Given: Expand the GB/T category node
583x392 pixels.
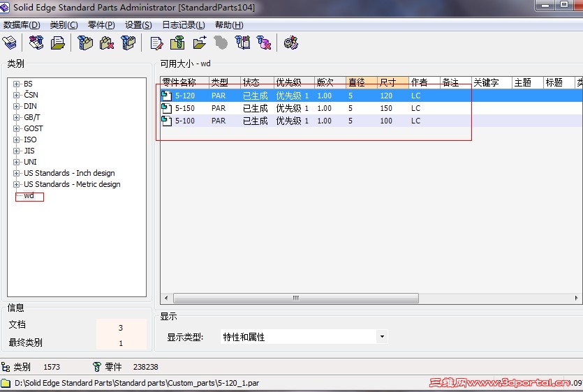Looking at the screenshot, I should tap(16, 117).
